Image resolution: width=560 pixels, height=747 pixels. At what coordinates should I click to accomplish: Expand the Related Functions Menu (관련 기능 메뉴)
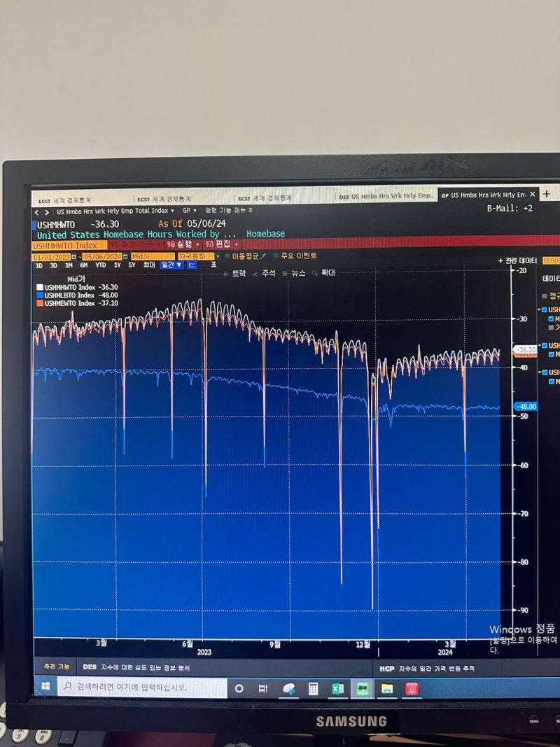[229, 210]
